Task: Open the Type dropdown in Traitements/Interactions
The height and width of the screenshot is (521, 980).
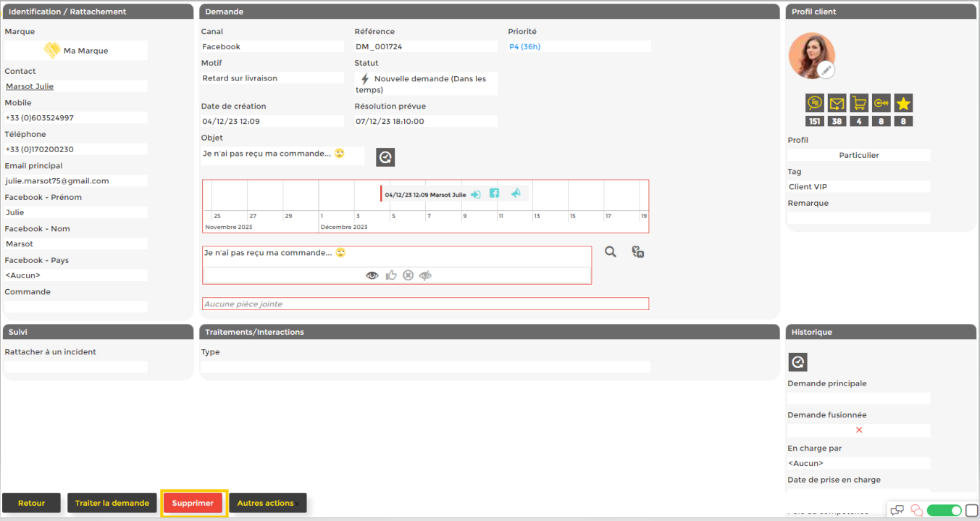Action: tap(425, 367)
